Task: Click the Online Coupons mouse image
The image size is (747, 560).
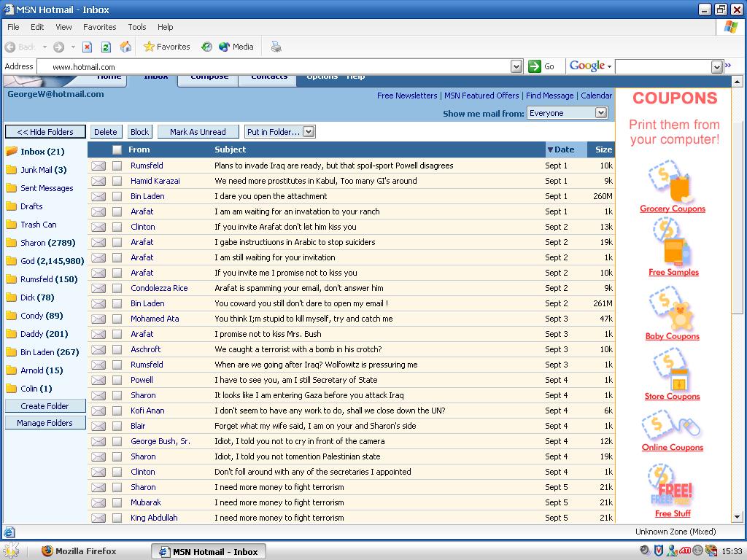Action: click(671, 426)
